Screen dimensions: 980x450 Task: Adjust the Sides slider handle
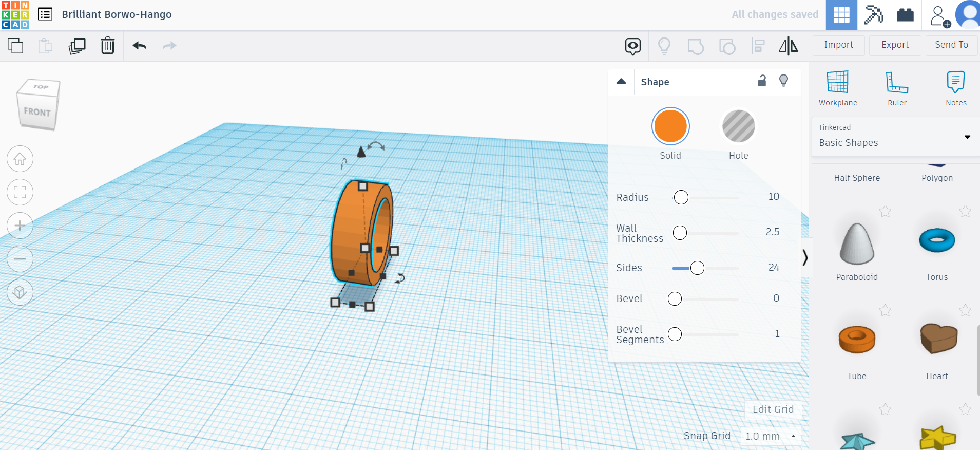697,268
